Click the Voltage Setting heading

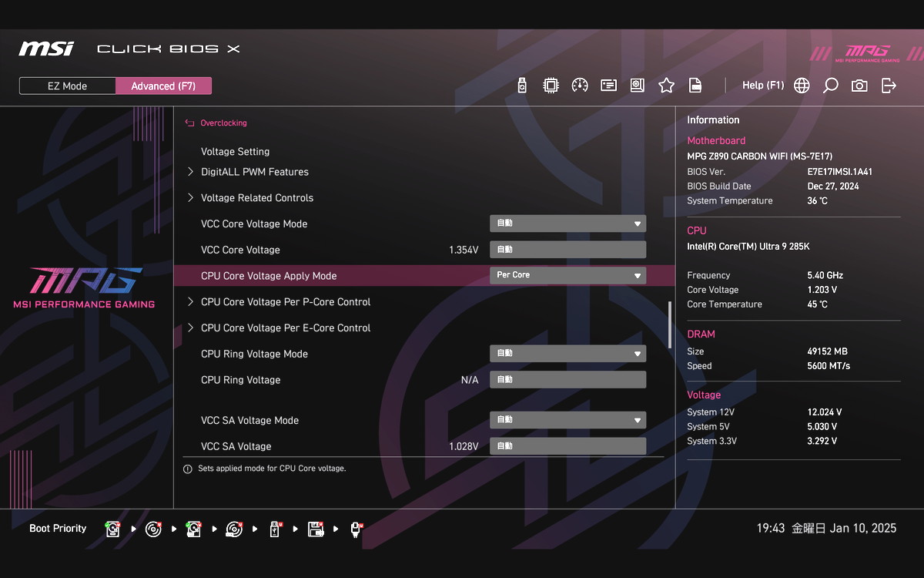coord(235,152)
